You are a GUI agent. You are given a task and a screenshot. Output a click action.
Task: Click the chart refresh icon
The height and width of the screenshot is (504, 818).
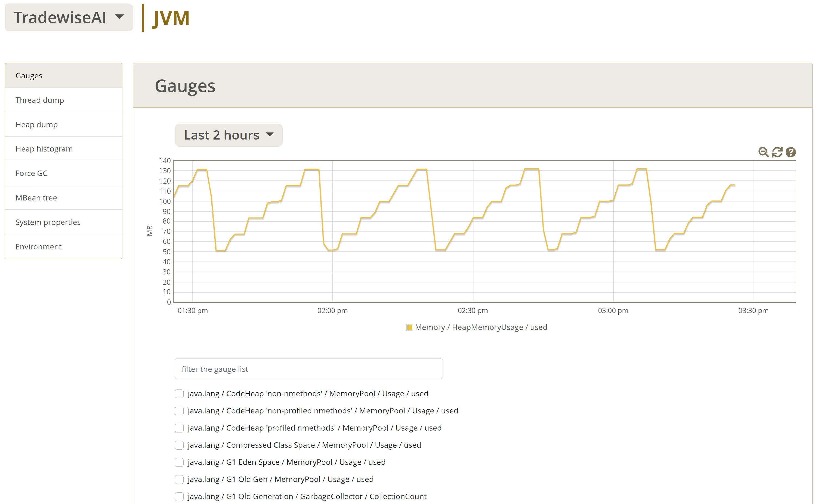(x=777, y=152)
